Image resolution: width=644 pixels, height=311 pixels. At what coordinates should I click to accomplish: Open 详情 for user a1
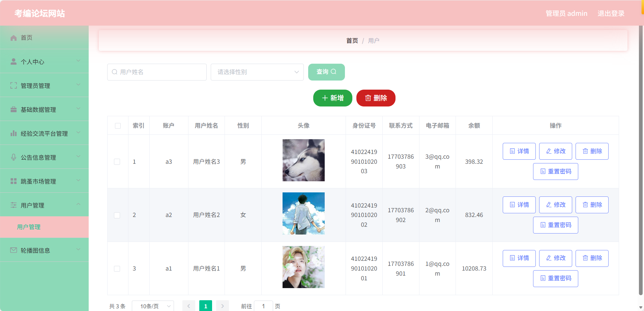click(519, 258)
